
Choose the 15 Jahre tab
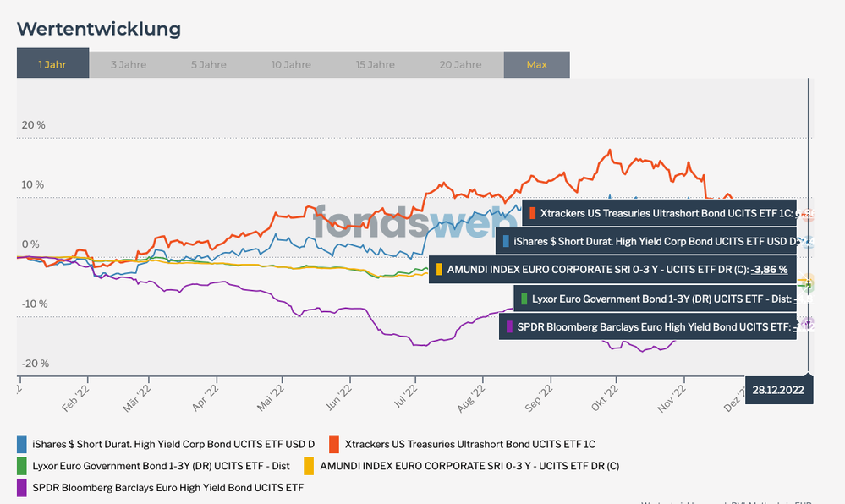pyautogui.click(x=374, y=64)
